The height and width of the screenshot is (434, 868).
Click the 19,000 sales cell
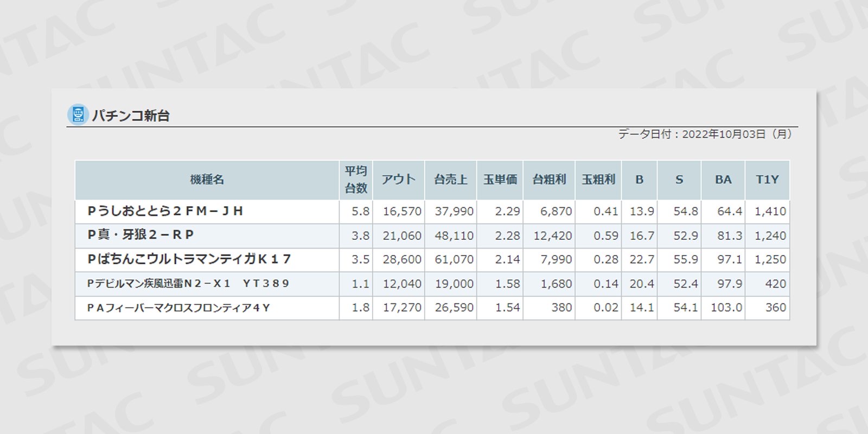tap(451, 284)
